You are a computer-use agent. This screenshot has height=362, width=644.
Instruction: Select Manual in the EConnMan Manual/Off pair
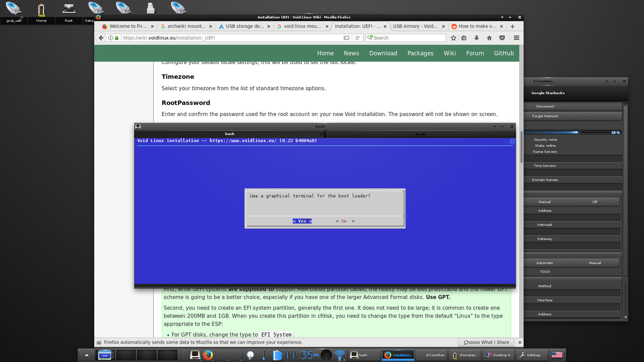coord(545,202)
